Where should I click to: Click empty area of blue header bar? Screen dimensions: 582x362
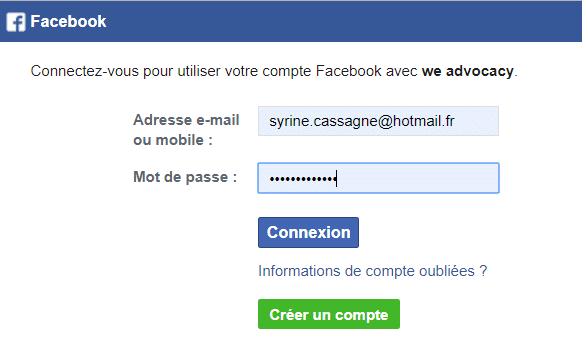[334, 22]
